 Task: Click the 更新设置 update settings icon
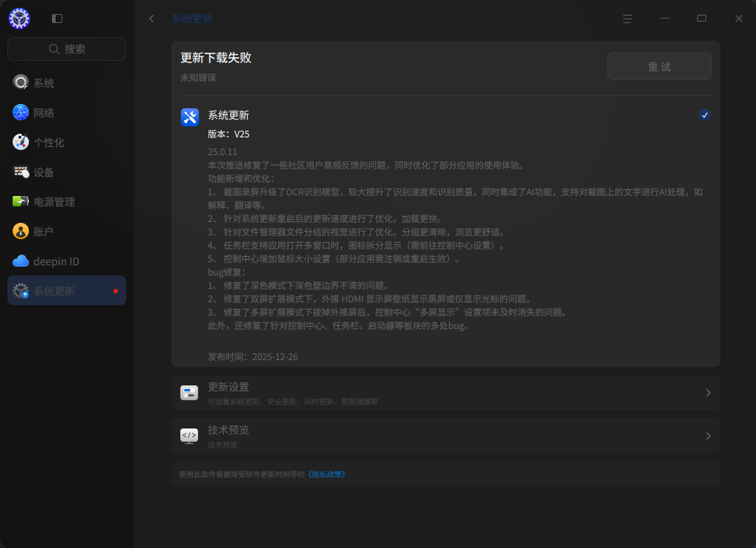click(189, 393)
